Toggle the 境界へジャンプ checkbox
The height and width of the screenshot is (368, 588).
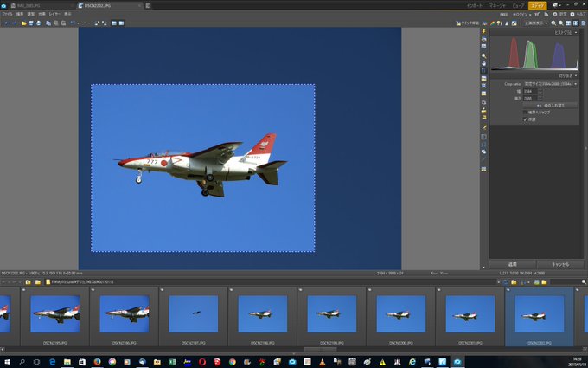tap(526, 113)
